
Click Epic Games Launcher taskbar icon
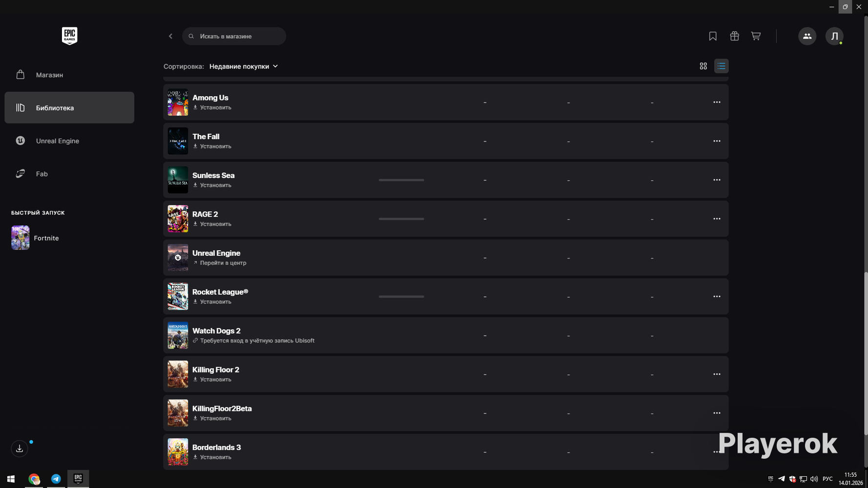tap(78, 479)
